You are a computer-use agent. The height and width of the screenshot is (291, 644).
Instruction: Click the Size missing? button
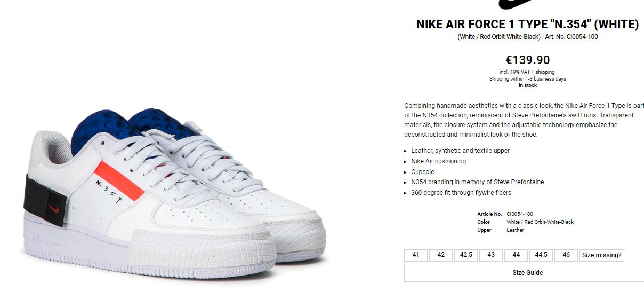click(602, 255)
